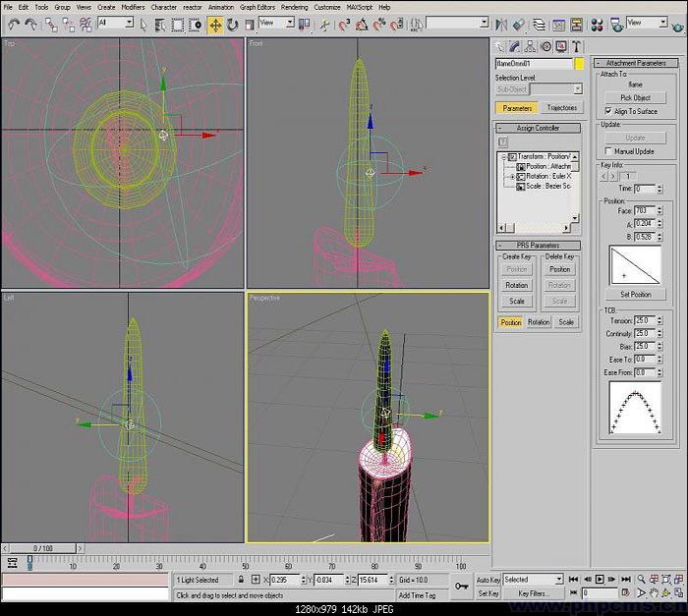Click the yellow object color swatch
This screenshot has width=688, height=616.
click(579, 64)
